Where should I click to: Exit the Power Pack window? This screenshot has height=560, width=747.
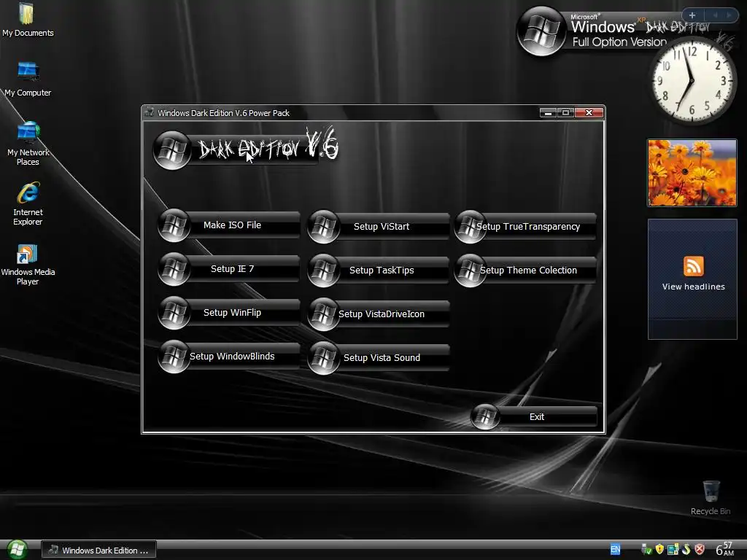click(533, 416)
